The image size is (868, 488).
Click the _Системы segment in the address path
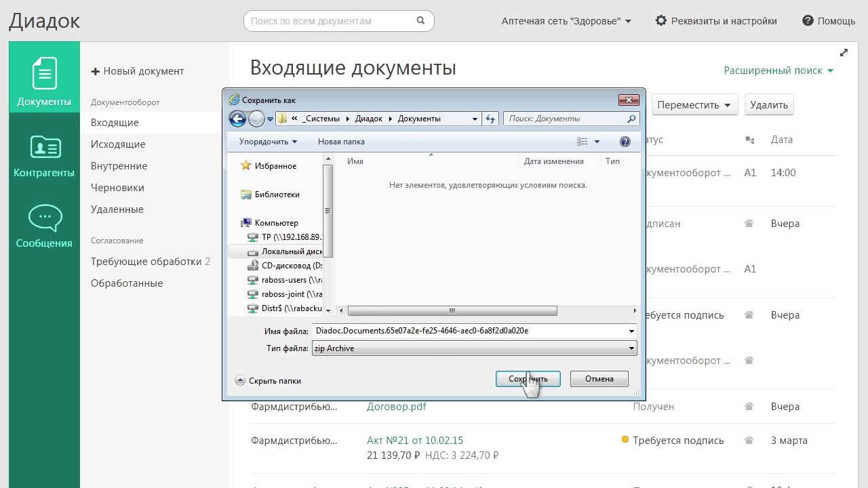(321, 119)
